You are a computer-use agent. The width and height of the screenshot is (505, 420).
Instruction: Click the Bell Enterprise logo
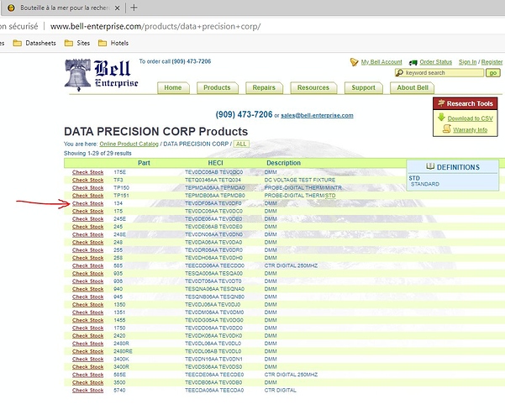coord(101,75)
